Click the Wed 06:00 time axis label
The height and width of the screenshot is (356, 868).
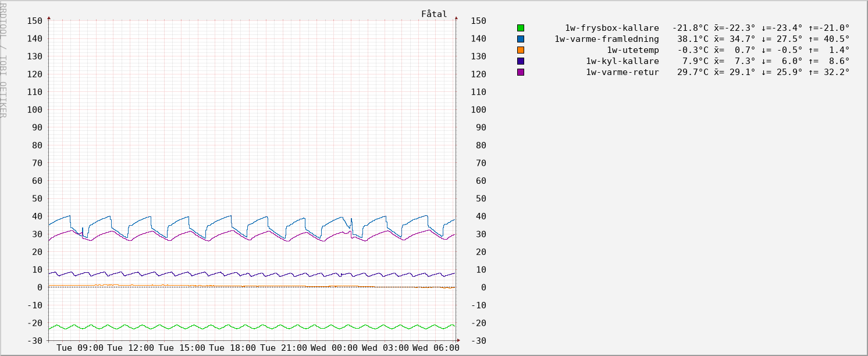pos(436,348)
